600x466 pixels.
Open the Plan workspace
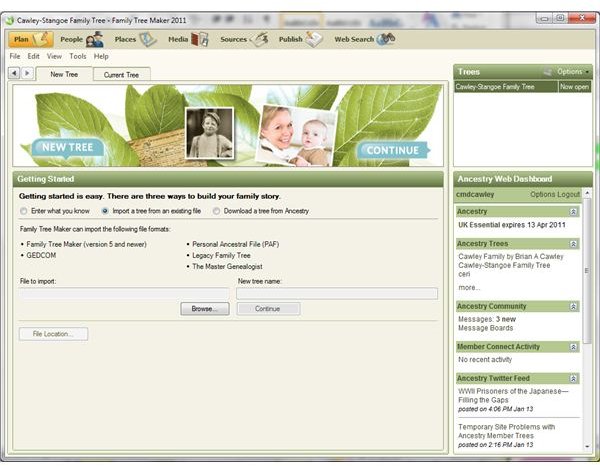point(31,39)
